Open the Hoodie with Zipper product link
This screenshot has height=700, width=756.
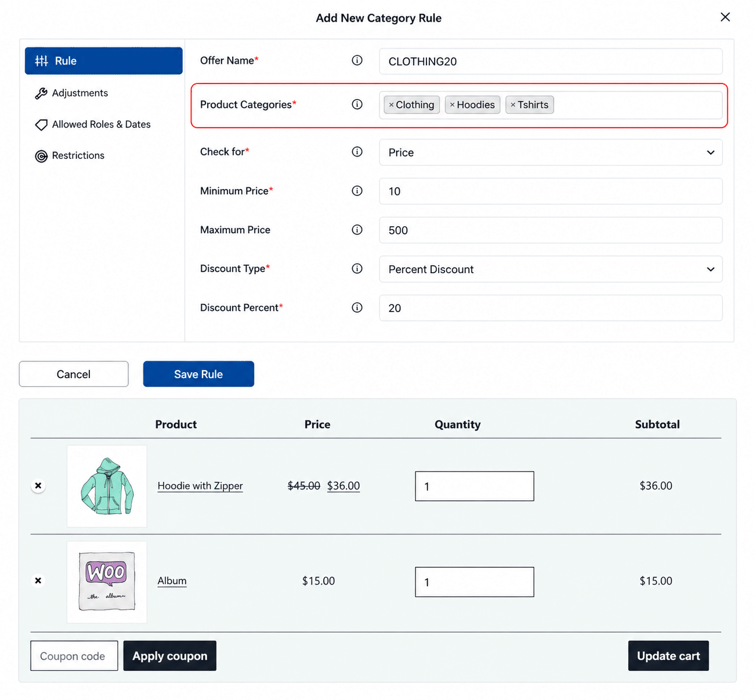click(x=200, y=486)
